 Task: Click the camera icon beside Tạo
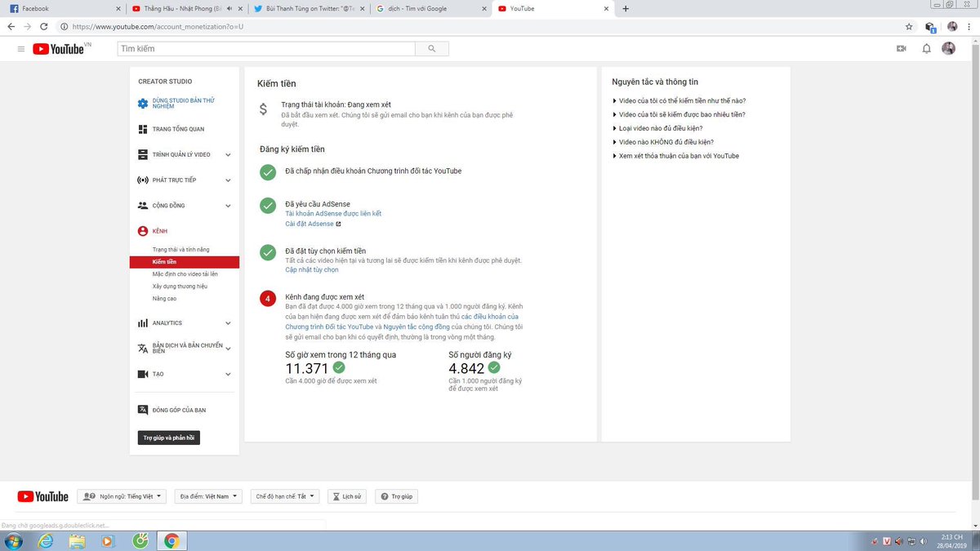(x=143, y=374)
